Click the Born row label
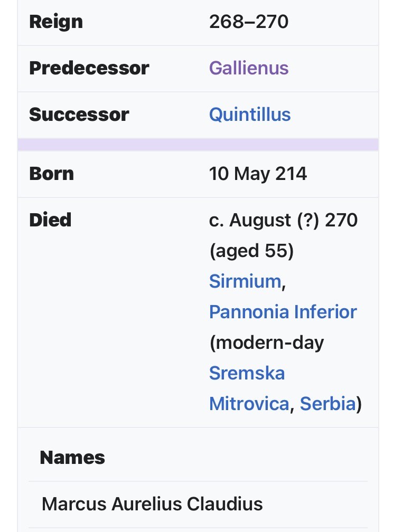393x532 pixels. (51, 174)
